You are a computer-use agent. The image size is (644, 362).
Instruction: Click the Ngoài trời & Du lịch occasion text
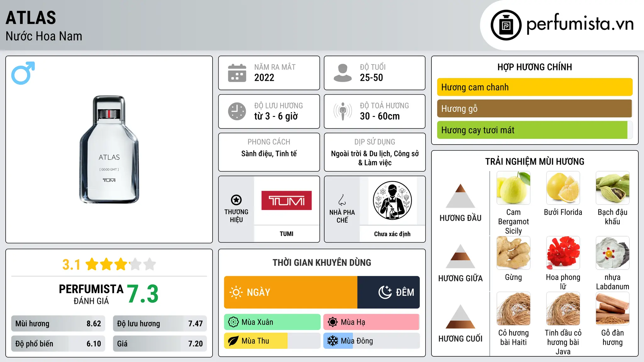click(x=375, y=158)
